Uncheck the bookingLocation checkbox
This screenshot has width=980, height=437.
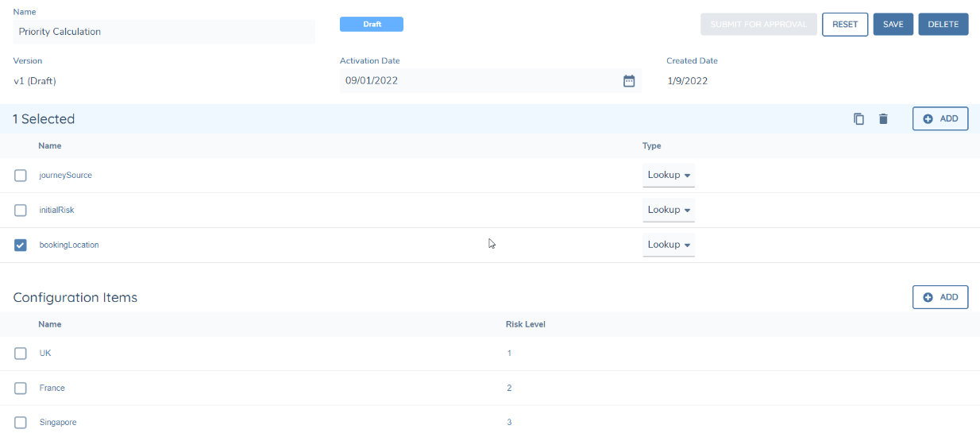click(x=21, y=246)
